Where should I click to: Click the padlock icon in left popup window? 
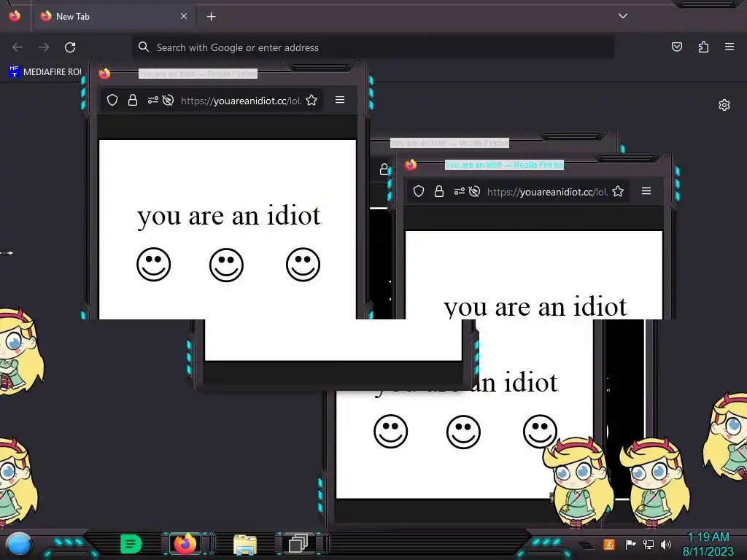coord(133,100)
